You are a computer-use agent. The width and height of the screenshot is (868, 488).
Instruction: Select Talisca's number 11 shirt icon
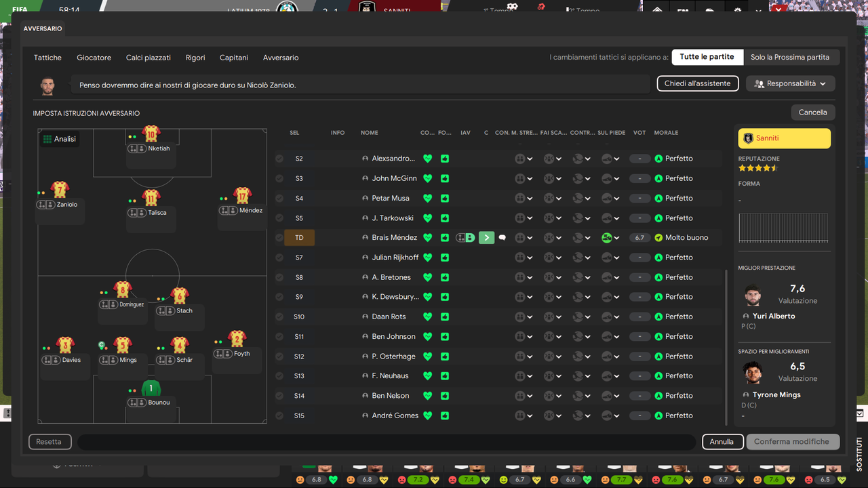click(x=151, y=197)
